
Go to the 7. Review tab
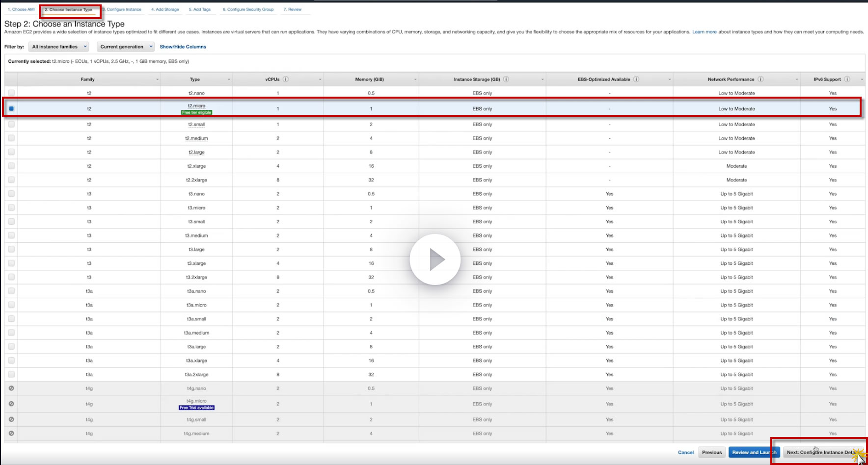(x=293, y=9)
